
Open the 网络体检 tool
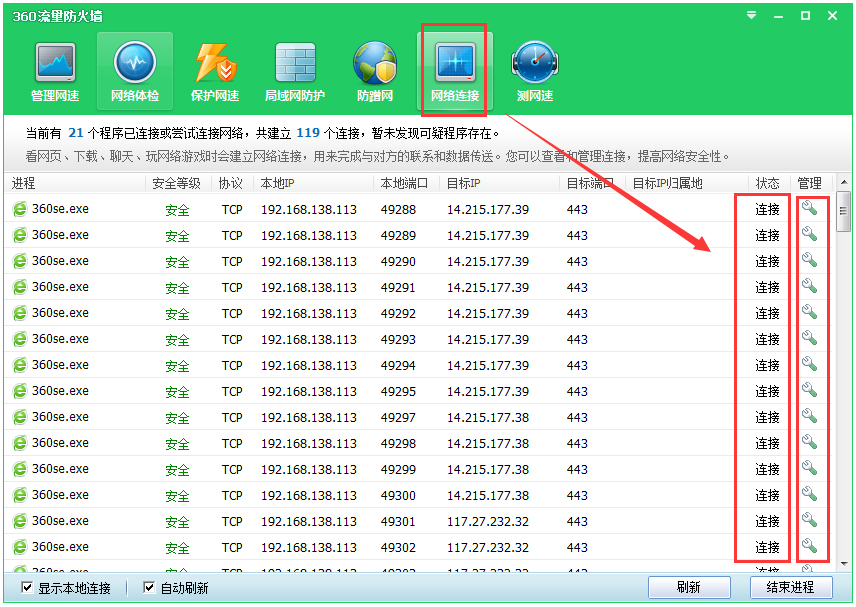coord(135,72)
